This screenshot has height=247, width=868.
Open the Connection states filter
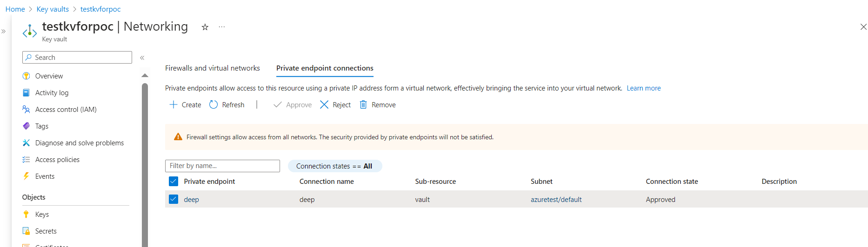pyautogui.click(x=334, y=166)
